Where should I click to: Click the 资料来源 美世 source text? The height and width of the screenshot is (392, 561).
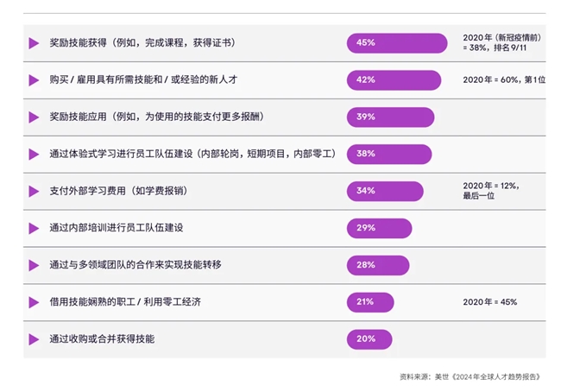click(x=470, y=376)
